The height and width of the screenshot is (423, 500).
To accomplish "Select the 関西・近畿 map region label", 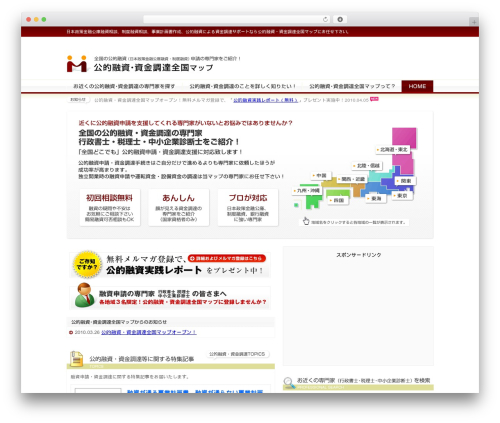I will coord(352,179).
